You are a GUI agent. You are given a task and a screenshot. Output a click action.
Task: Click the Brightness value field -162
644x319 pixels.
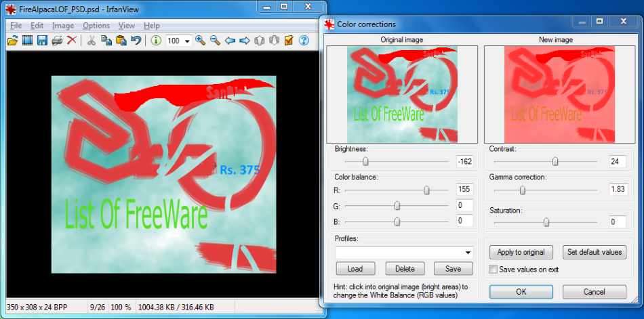coord(464,162)
